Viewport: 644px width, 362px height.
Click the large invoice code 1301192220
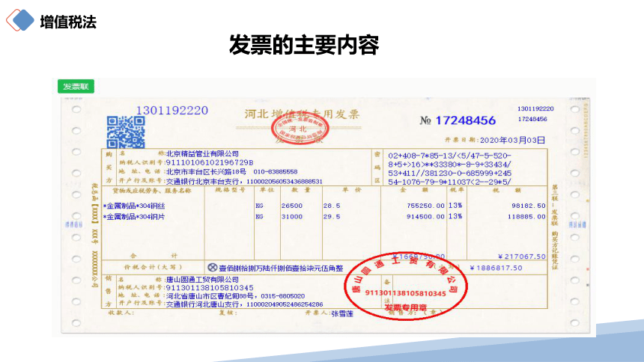(x=172, y=111)
